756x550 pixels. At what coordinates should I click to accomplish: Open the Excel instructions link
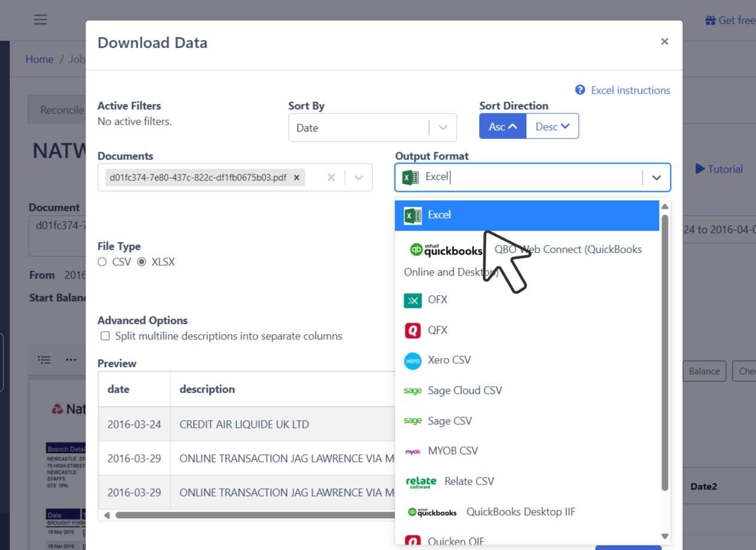[630, 90]
